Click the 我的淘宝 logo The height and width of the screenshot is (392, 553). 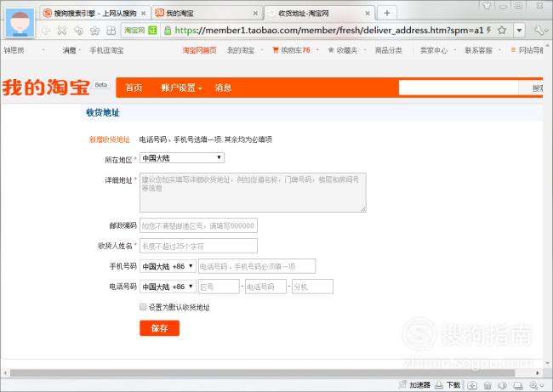[46, 87]
